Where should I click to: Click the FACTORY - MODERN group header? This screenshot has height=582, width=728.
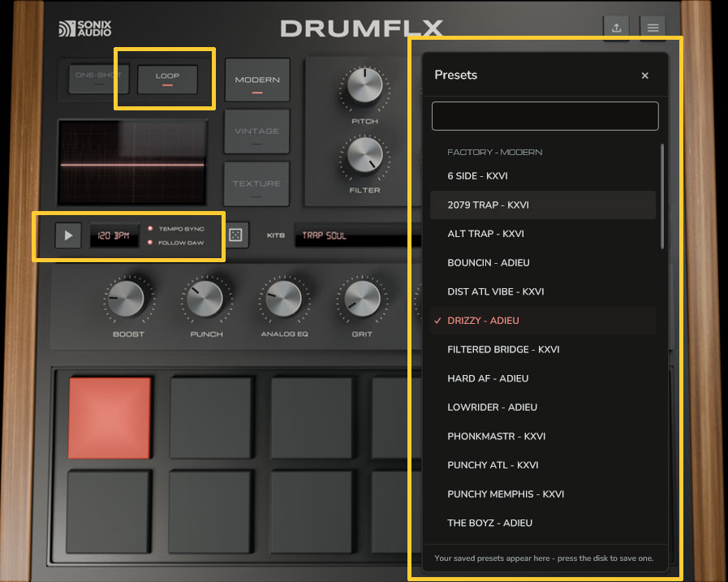coord(494,153)
